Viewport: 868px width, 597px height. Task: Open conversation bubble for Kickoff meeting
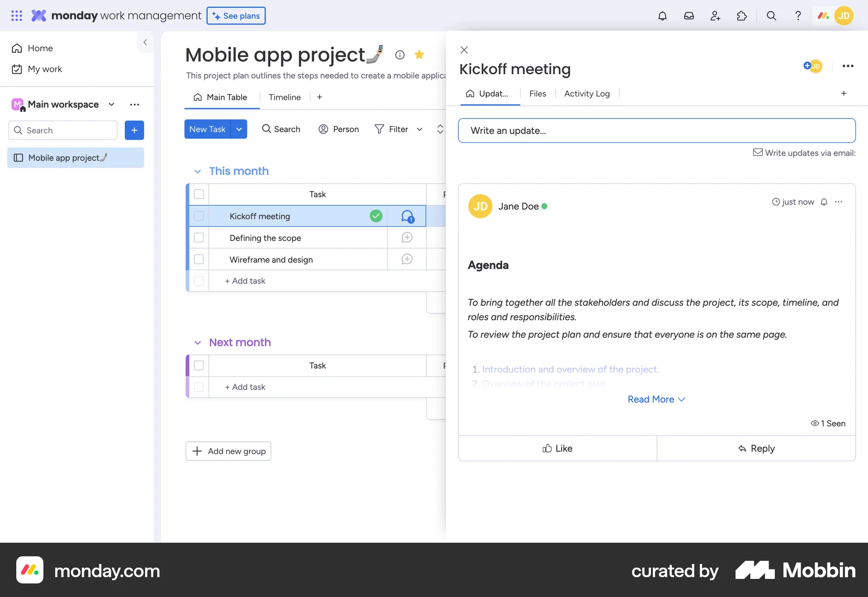[x=407, y=216]
